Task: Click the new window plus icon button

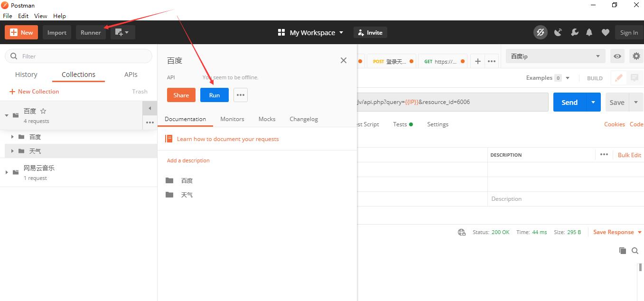Action: [123, 32]
